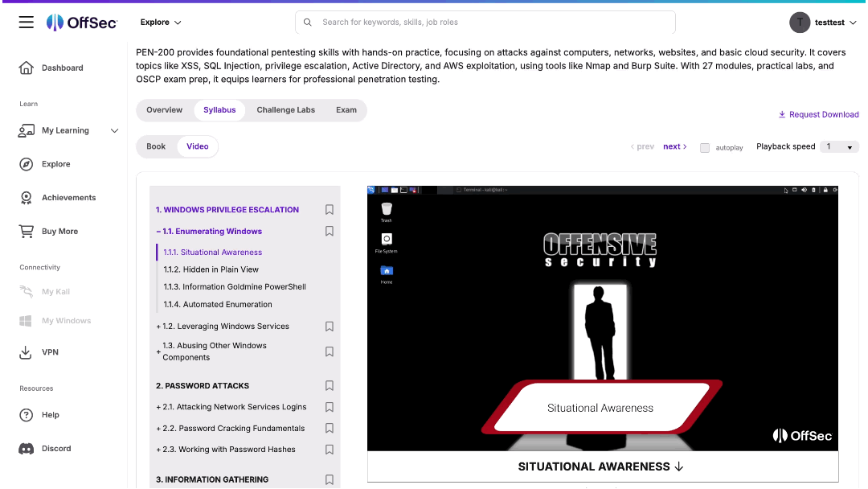This screenshot has height=489, width=868.
Task: Click the SITUATIONAL AWARENESS heading below video
Action: 600,466
